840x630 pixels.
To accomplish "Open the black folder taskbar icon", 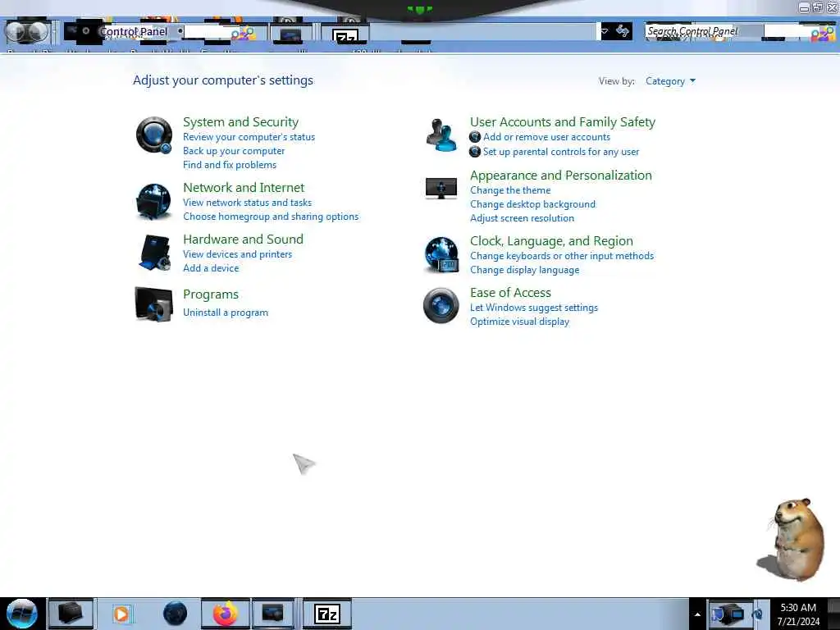I will coord(71,614).
